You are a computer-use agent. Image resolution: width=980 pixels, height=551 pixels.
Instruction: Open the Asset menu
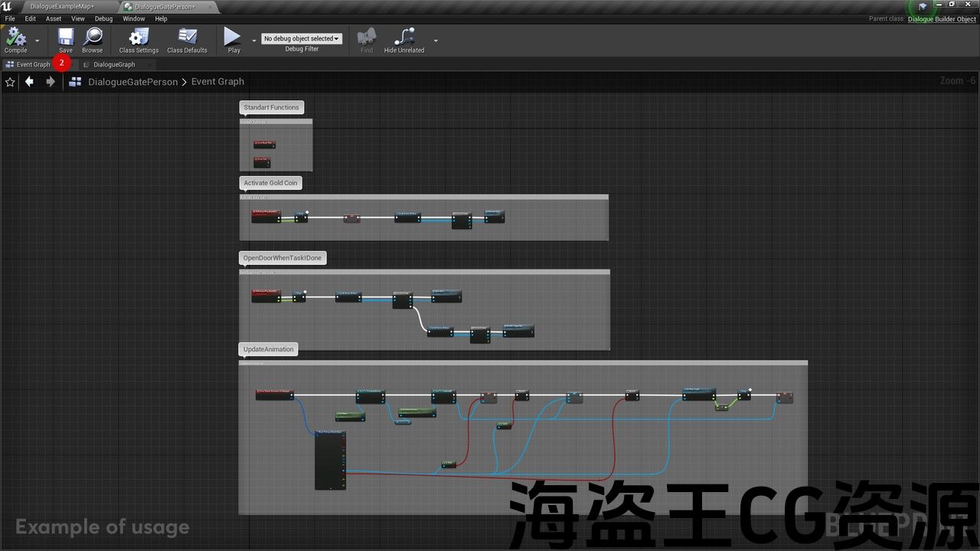(x=54, y=18)
